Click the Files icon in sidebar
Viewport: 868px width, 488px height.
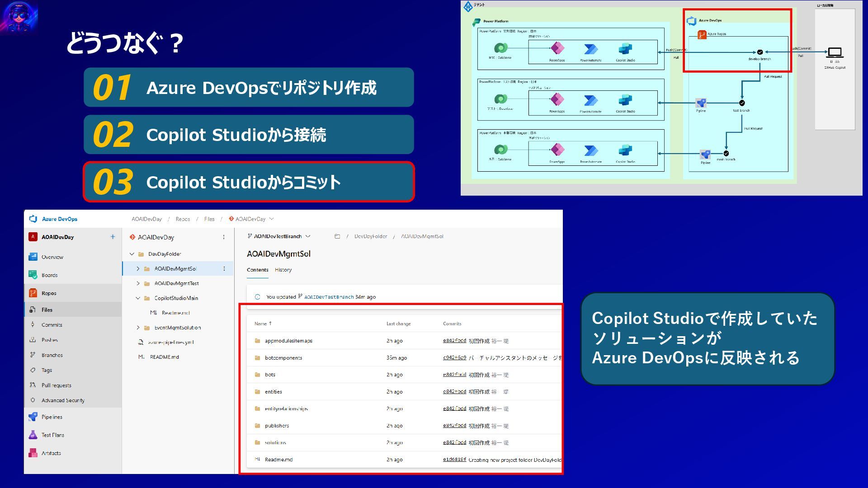click(33, 310)
